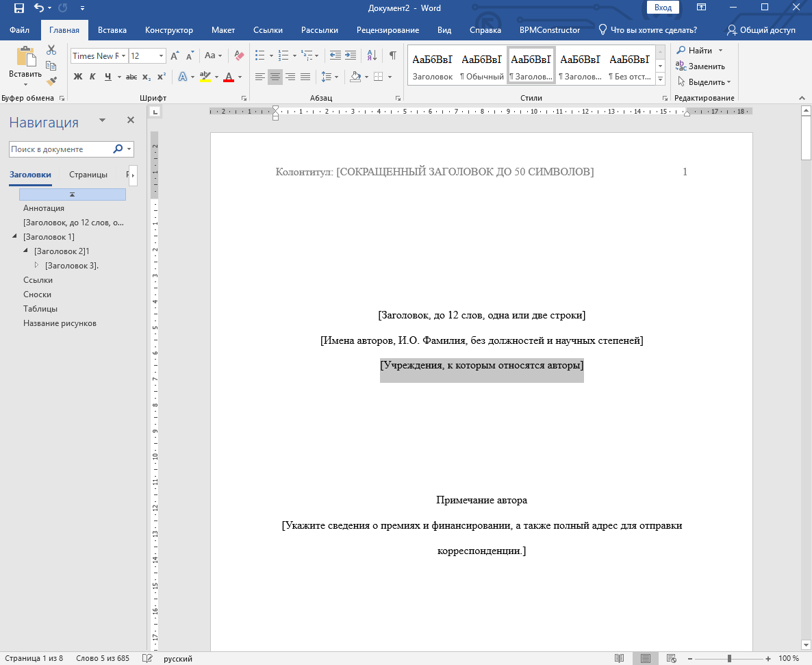Apply subscript formatting
This screenshot has width=812, height=665.
147,77
